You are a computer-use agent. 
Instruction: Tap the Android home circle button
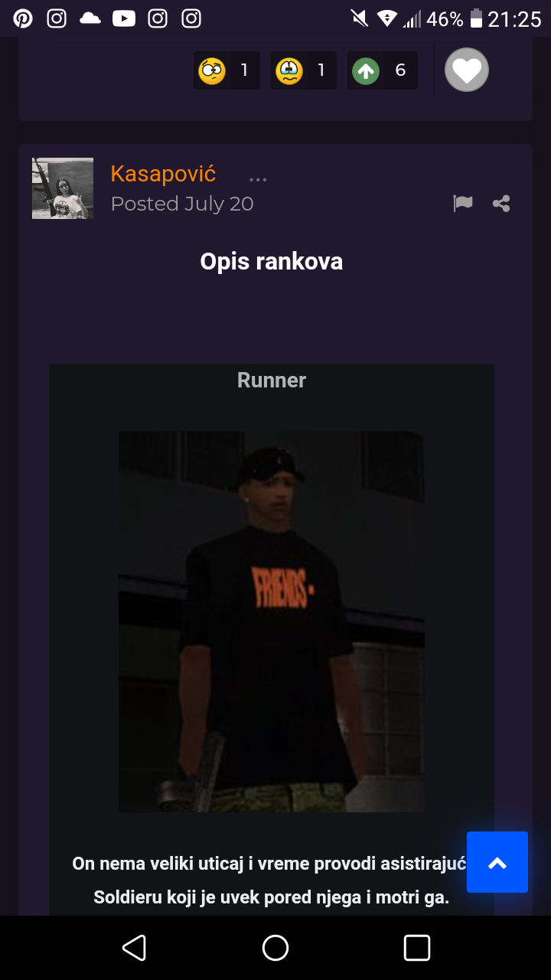pos(275,948)
